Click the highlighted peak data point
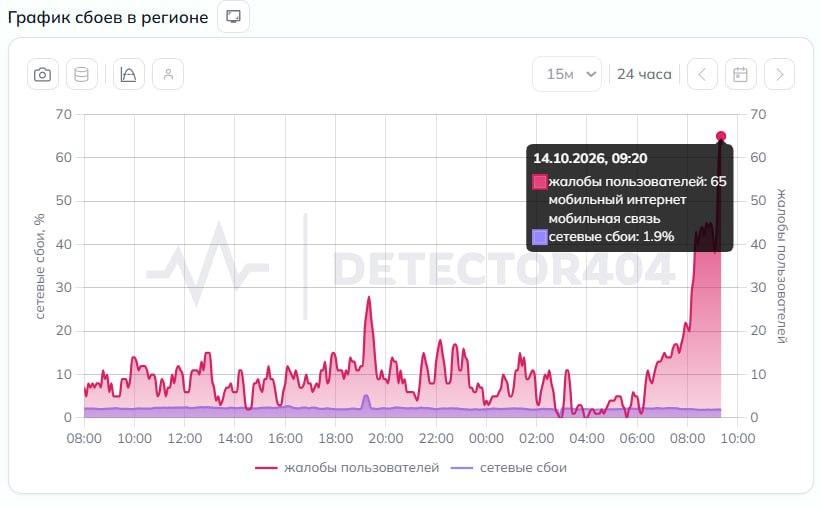The image size is (822, 509). tap(721, 136)
